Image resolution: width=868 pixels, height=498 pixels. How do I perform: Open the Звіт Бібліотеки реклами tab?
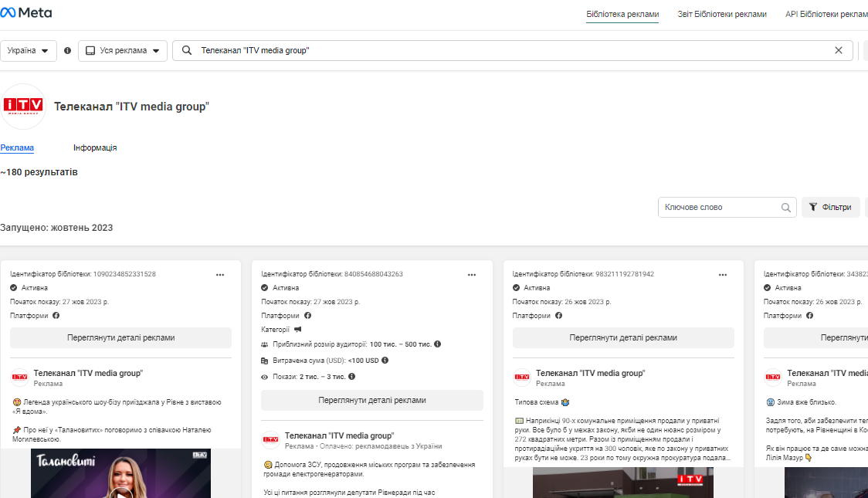722,15
